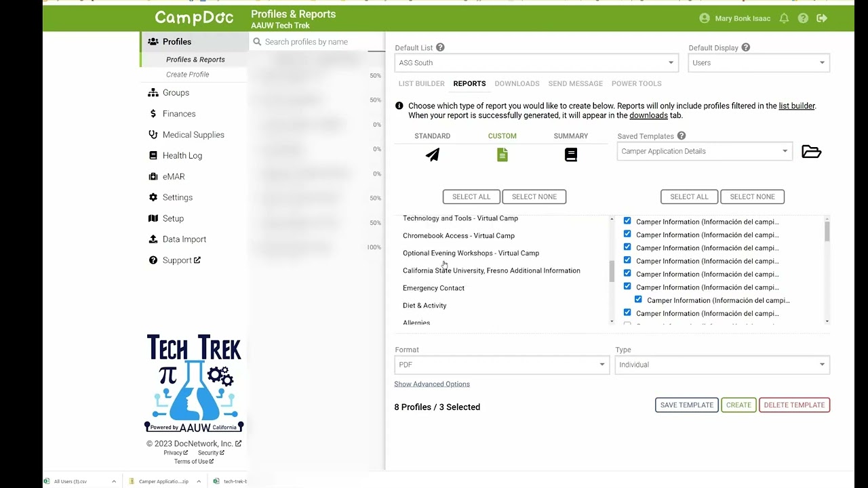This screenshot has width=868, height=488.
Task: Select Technology and Tools - Virtual Camp
Action: click(x=460, y=218)
